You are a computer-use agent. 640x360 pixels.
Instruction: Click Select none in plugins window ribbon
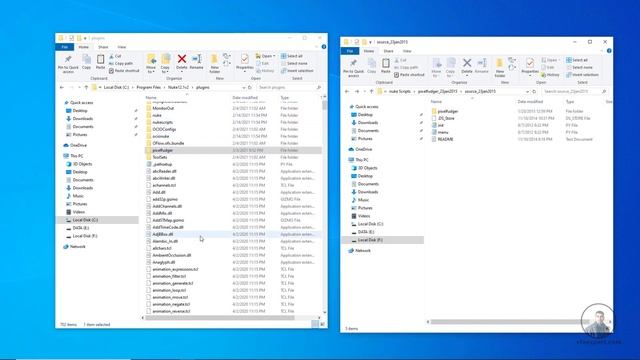(294, 63)
